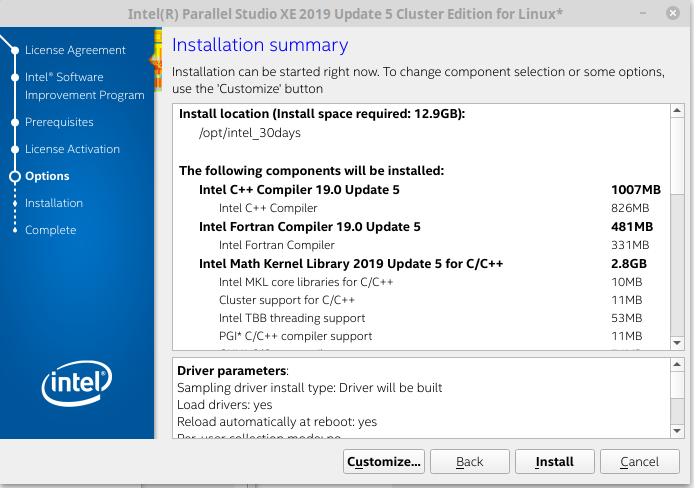694x488 pixels.
Task: Start installation with the Install button
Action: coord(555,462)
